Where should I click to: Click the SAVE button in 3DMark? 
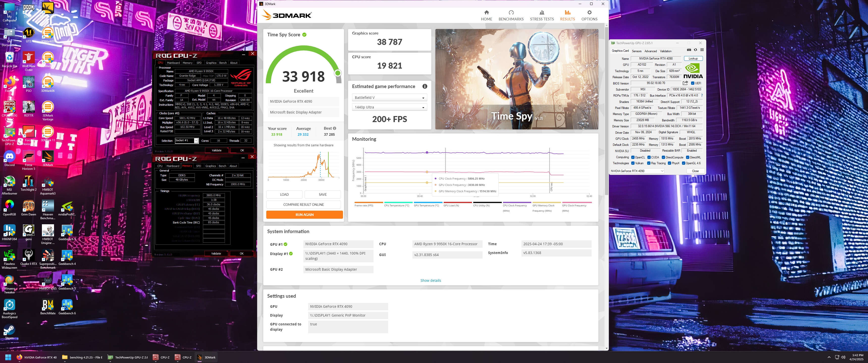(x=323, y=195)
